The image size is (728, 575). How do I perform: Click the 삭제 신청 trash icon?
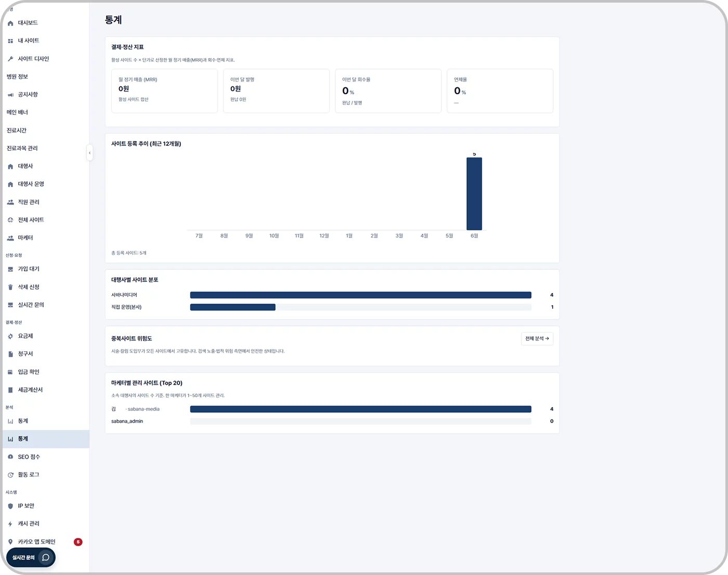[10, 287]
